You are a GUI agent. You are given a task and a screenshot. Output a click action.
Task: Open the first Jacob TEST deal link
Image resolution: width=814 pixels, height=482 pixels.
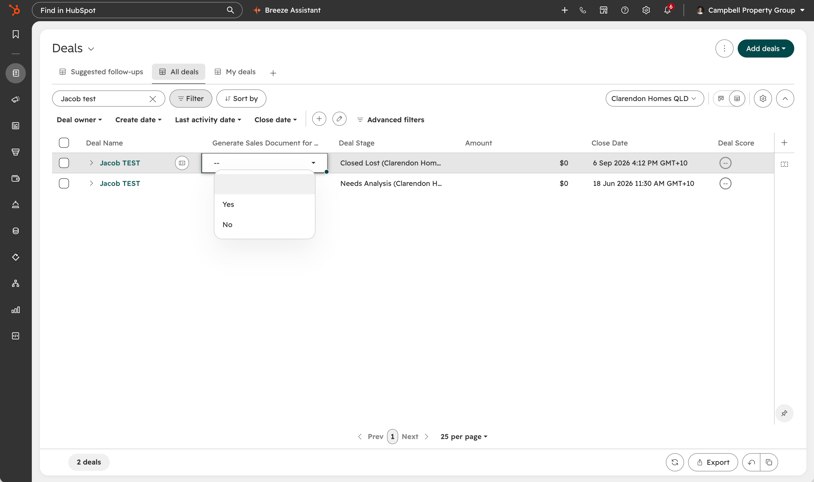click(x=120, y=163)
